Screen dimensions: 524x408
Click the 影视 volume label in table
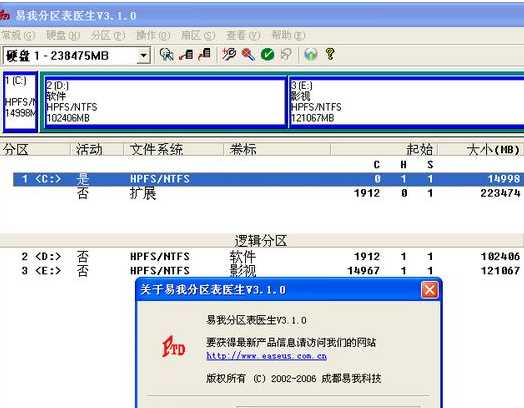tap(243, 271)
